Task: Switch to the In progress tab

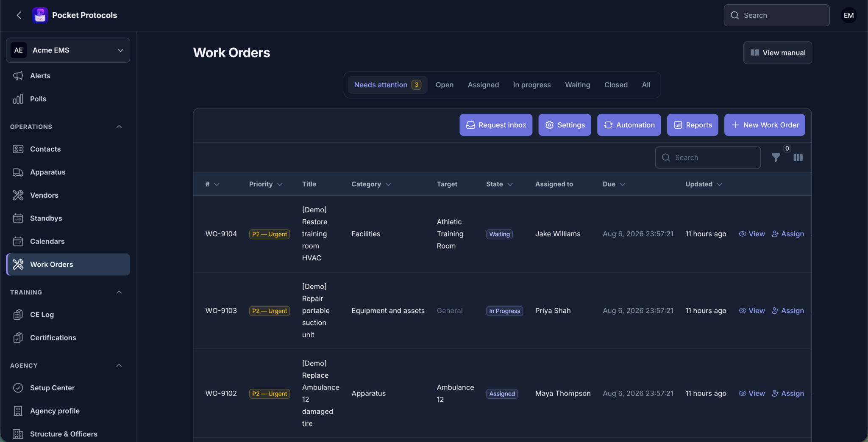Action: coord(532,85)
